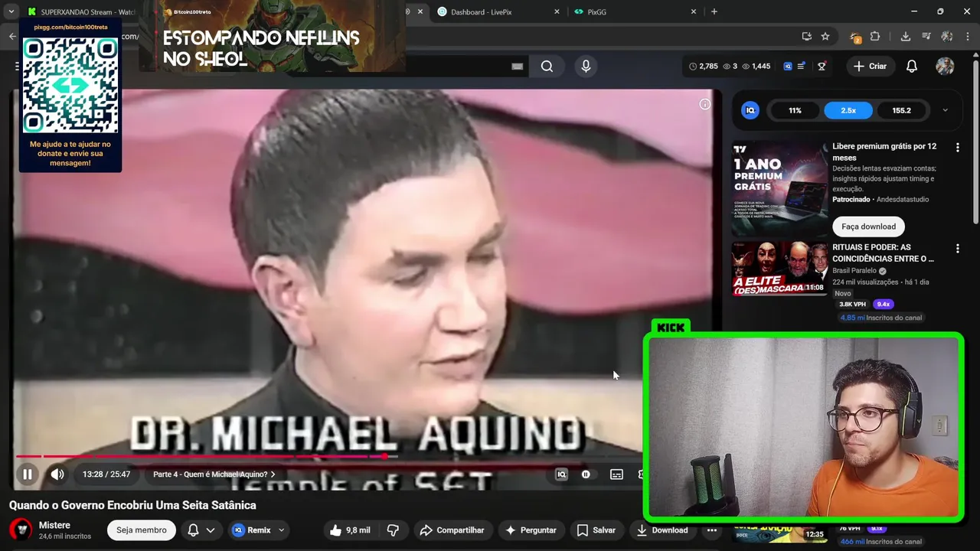Open a new browser tab with plus
The width and height of the screenshot is (980, 551).
(714, 11)
